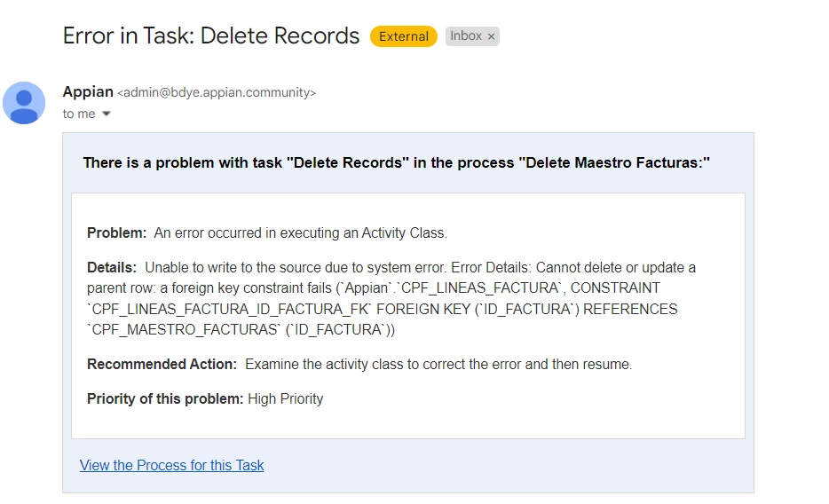
Task: Click the "Recommended Action:" label
Action: tap(162, 364)
